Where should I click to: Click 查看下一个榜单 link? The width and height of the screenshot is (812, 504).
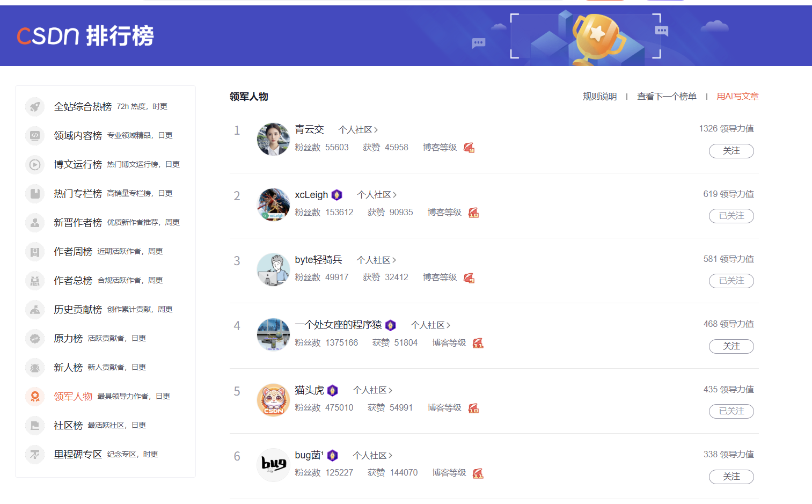(x=667, y=97)
